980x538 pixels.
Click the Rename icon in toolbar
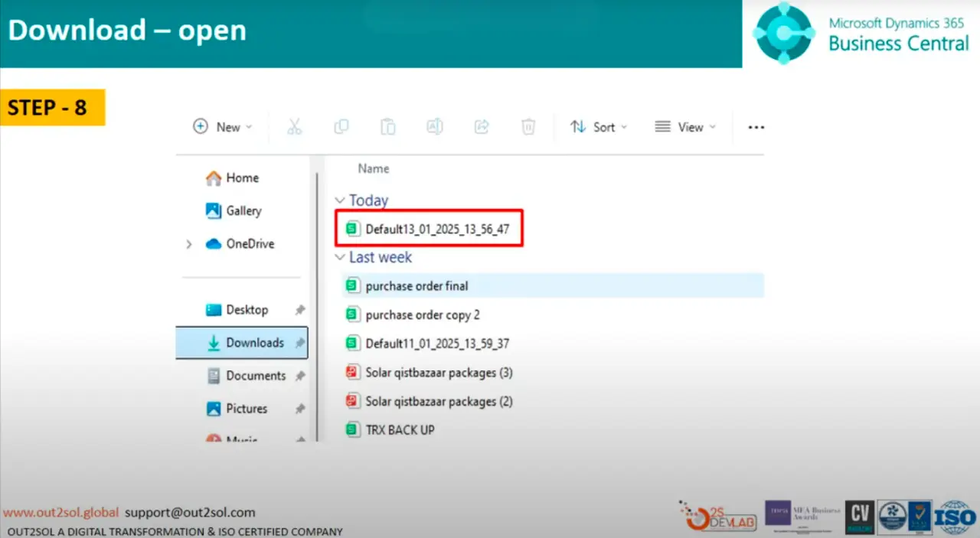435,127
